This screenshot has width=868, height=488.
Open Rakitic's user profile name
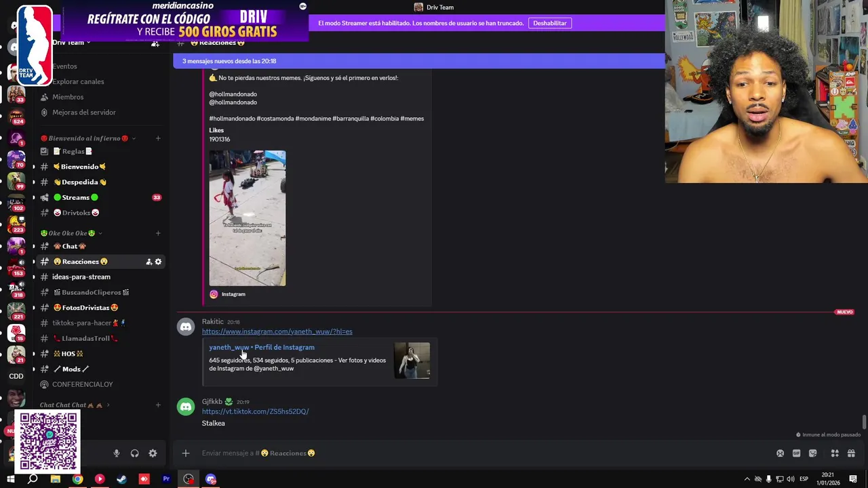[213, 321]
